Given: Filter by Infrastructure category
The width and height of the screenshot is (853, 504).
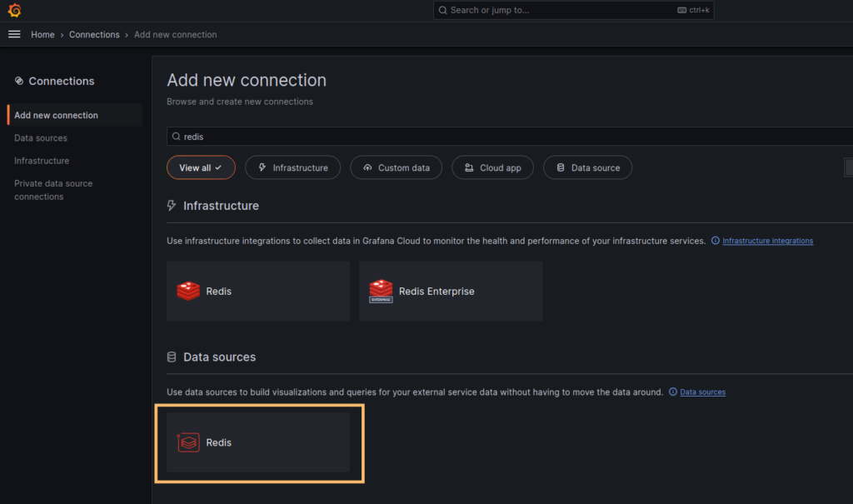Looking at the screenshot, I should click(292, 167).
